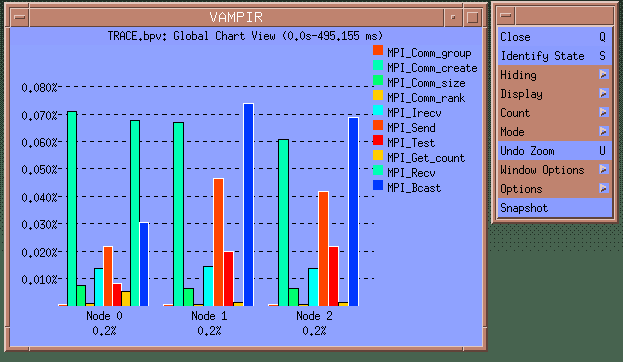Click the 0.080% y-axis label
623x362 pixels.
(x=39, y=87)
